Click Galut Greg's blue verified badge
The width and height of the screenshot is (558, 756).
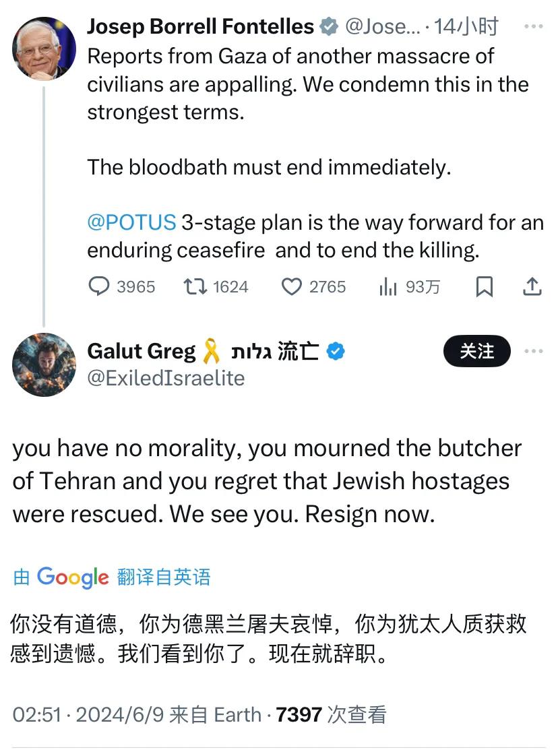pos(335,352)
